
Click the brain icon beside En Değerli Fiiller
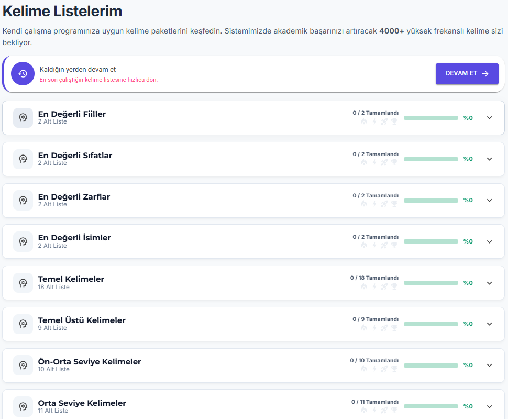click(23, 118)
